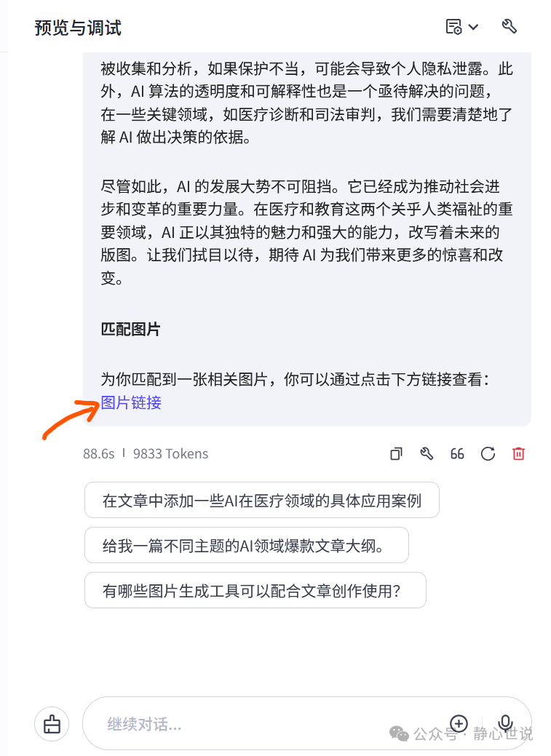Pick suggestion 有哪些图片生成工具可以配合文章创作使用
Viewport: 551px width, 756px height.
255,591
